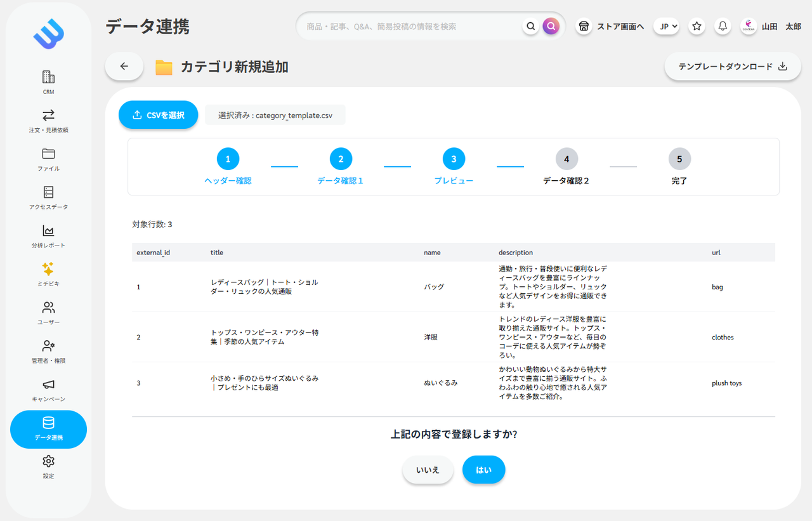Click the notification bell icon
Viewport: 812px width, 521px height.
(722, 26)
